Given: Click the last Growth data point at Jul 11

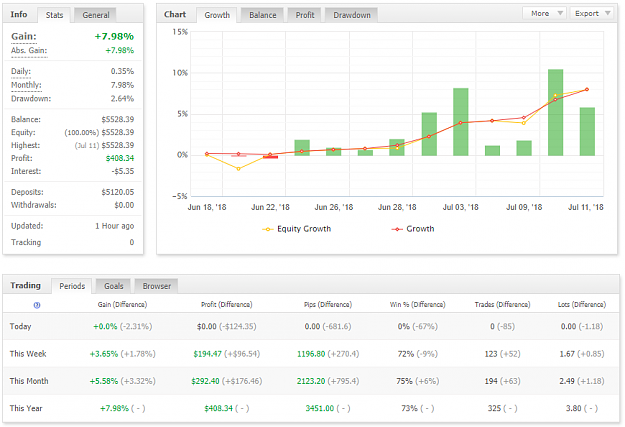Looking at the screenshot, I should (x=587, y=89).
